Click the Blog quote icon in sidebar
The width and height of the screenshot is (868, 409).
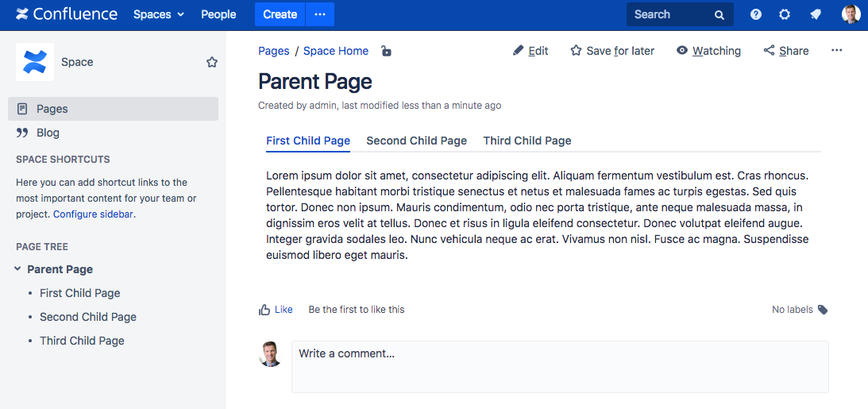point(22,133)
